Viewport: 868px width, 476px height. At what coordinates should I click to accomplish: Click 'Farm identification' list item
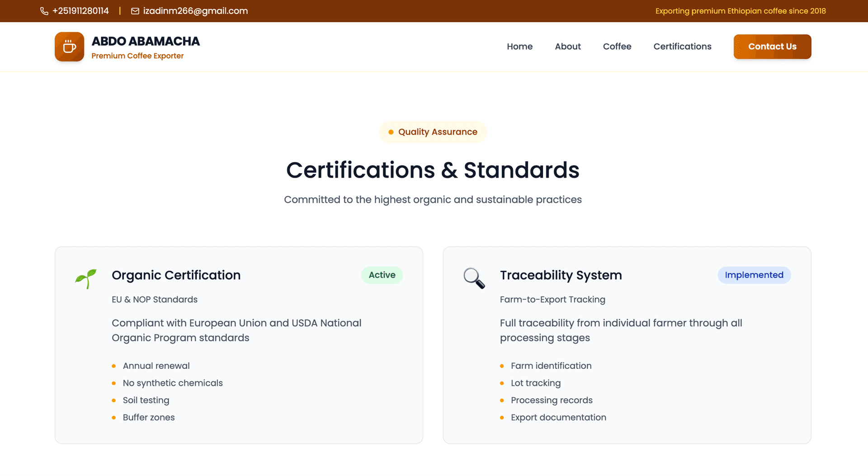pos(551,366)
